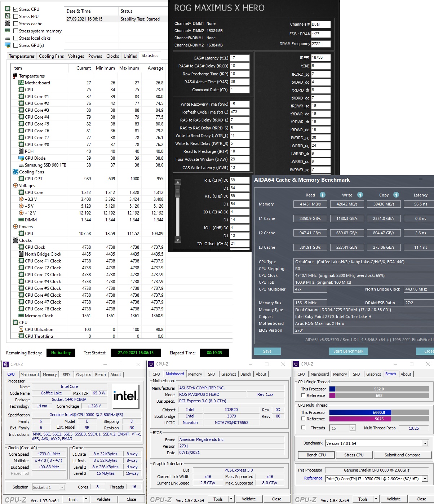Viewport: 434px width, 504px height.
Task: Open SPD tab in CPU-Z Mainboard window
Action: (212, 374)
